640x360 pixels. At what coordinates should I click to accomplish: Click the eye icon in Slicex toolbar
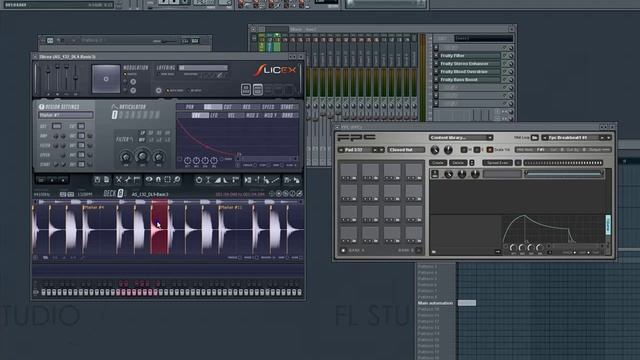(x=149, y=180)
